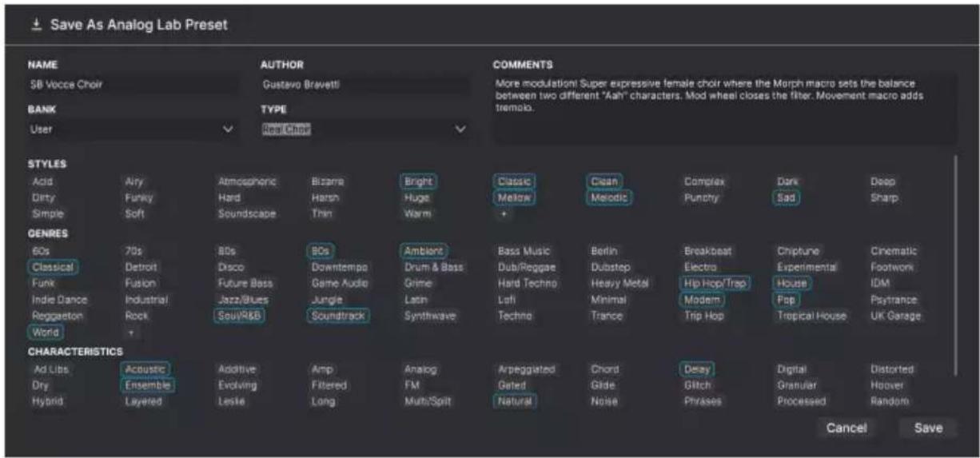Edit the Name field SB Vocce Choir

133,84
